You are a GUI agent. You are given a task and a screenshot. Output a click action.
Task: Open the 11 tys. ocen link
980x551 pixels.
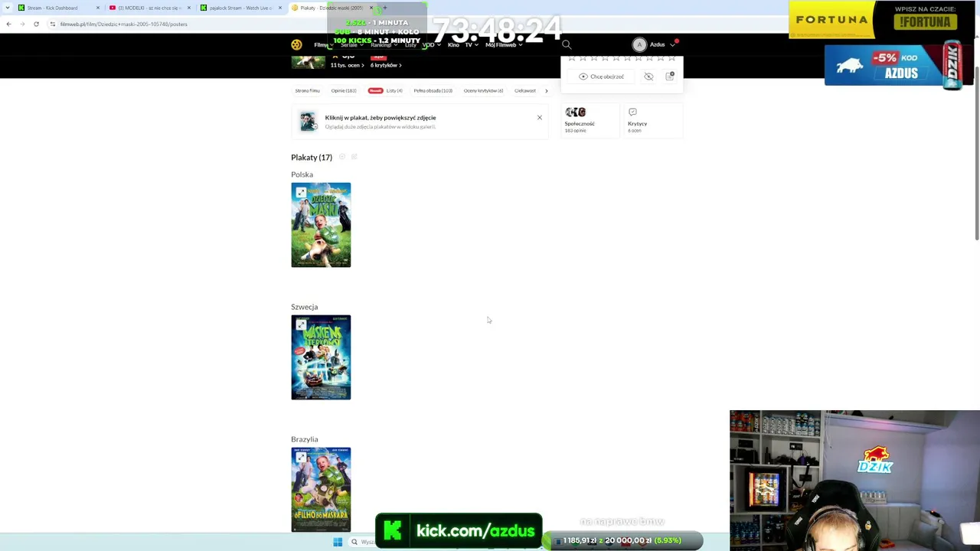click(x=347, y=65)
